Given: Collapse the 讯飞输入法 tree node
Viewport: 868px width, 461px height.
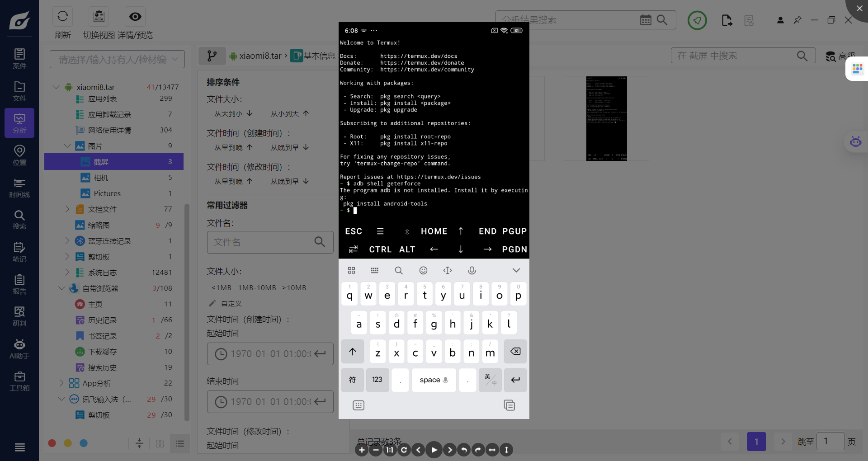Looking at the screenshot, I should click(61, 399).
